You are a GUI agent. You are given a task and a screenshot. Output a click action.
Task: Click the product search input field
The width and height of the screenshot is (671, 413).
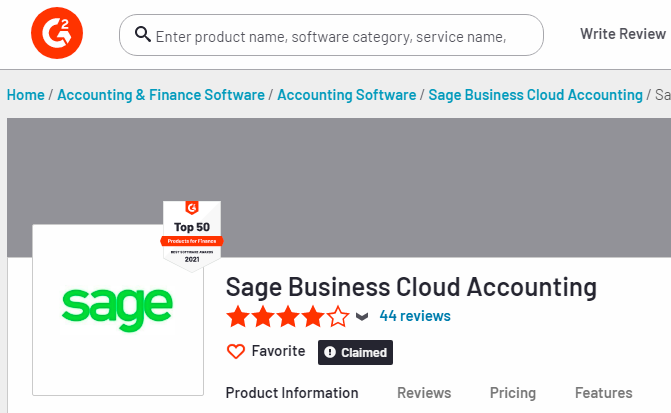[331, 35]
